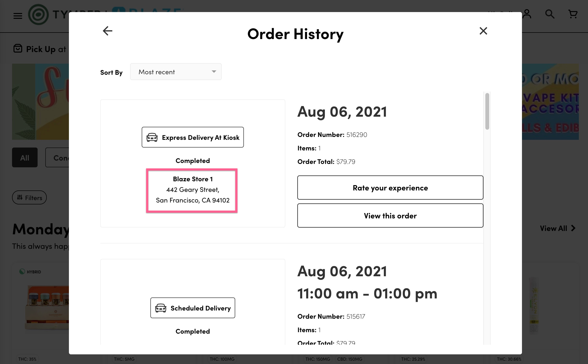
Task: Click the Express Delivery At Kiosk badge
Action: [x=193, y=137]
